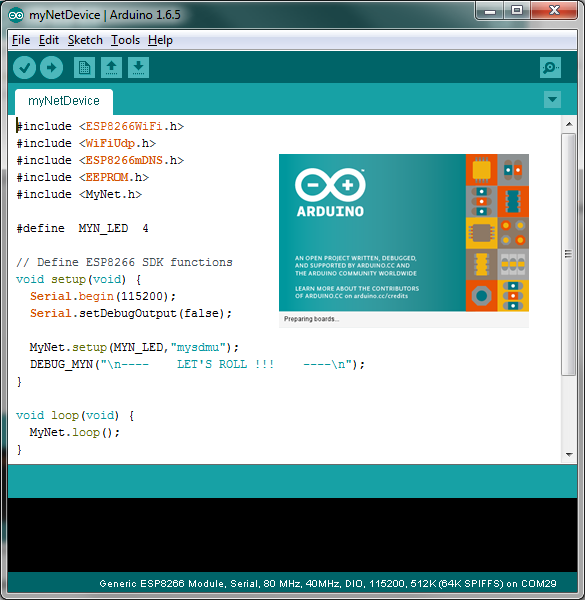Open the File menu
The width and height of the screenshot is (585, 600).
tap(21, 40)
